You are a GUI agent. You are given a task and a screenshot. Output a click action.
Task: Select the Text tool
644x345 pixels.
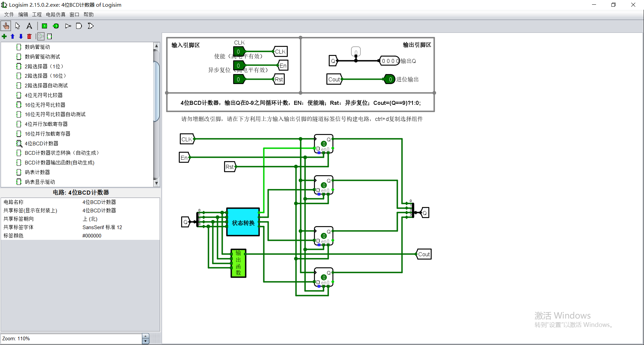[29, 26]
